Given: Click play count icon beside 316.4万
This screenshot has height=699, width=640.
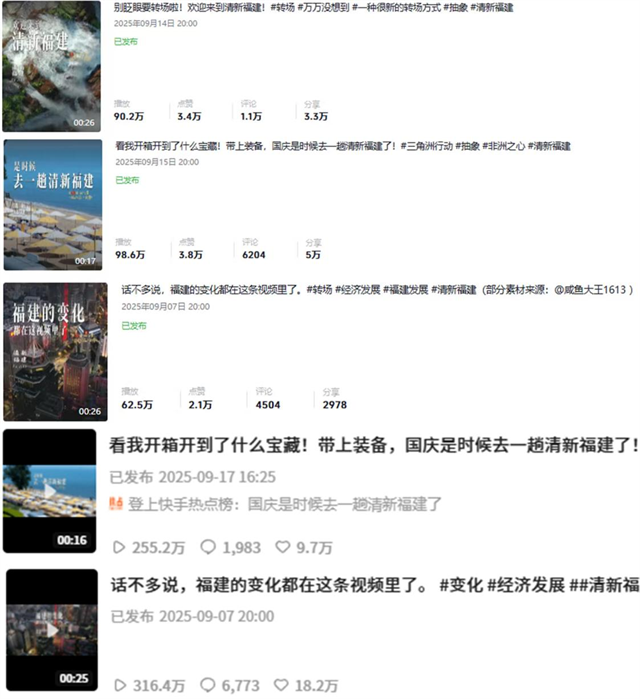Looking at the screenshot, I should [118, 685].
